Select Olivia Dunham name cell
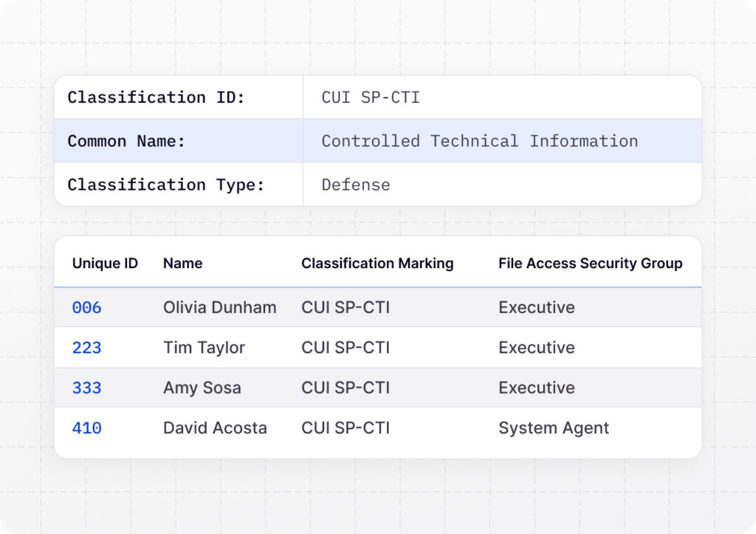Image resolution: width=756 pixels, height=534 pixels. [219, 308]
